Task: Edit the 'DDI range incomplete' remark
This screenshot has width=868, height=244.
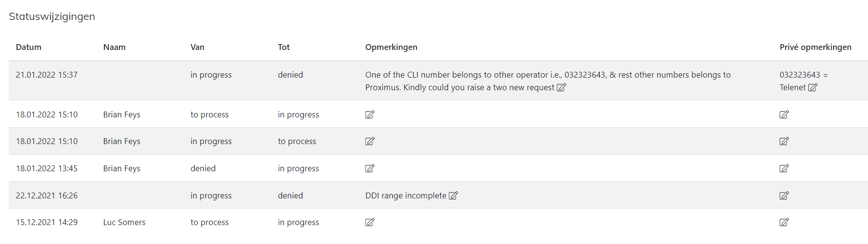Action: pyautogui.click(x=453, y=195)
